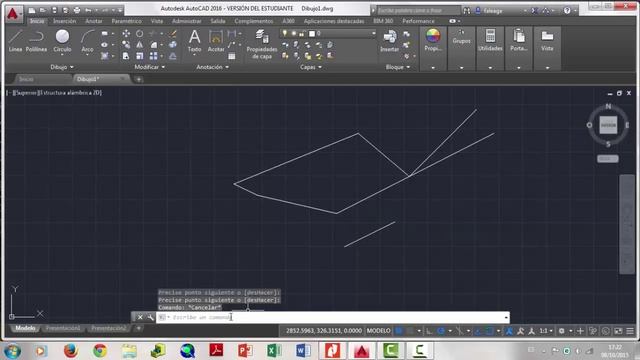Viewport: 640px width, 360px height.
Task: Click the command line customize wrench icon
Action: coord(150,317)
